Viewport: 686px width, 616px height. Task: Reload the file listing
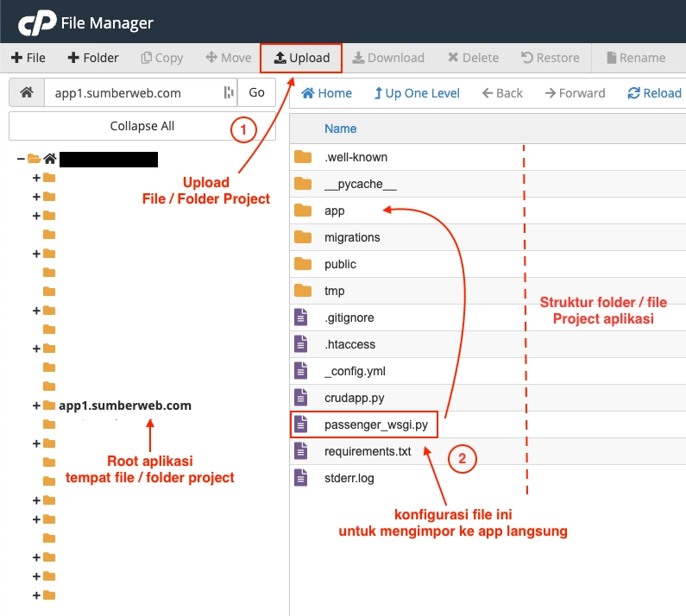[x=654, y=93]
